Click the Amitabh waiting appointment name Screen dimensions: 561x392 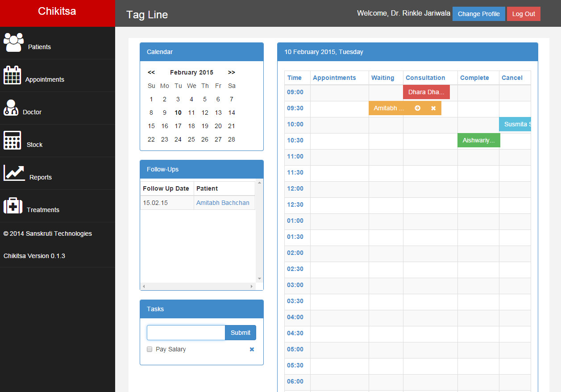click(389, 108)
